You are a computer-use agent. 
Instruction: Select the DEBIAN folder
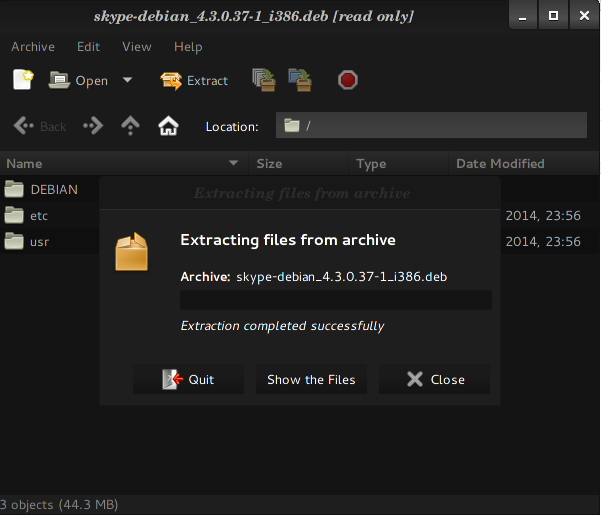click(41, 189)
